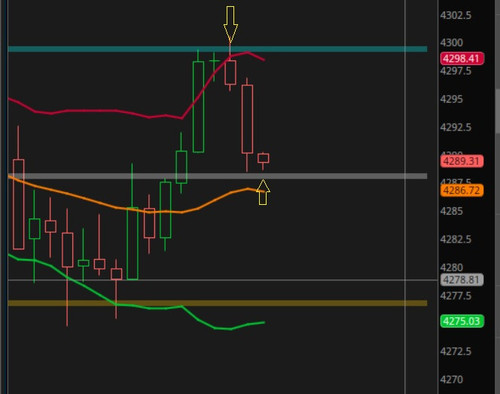Click the 4297.5 axis price label
The width and height of the screenshot is (500, 394).
click(x=456, y=71)
